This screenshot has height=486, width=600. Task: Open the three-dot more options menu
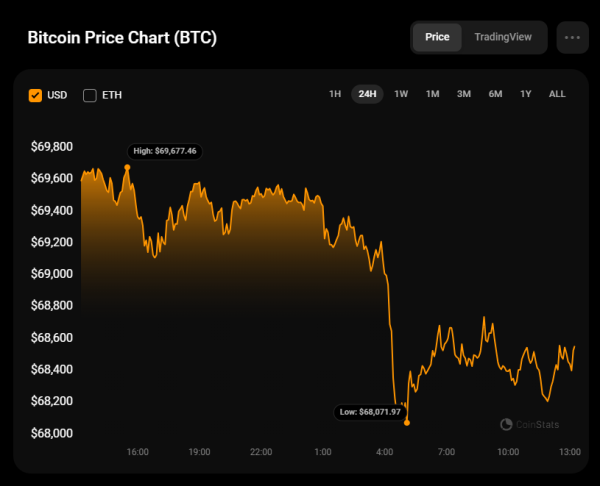[572, 37]
